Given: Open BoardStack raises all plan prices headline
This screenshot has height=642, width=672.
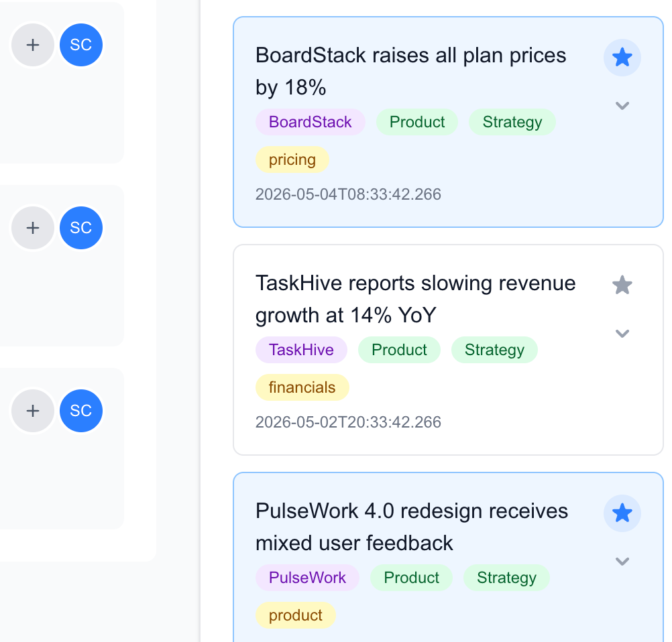Looking at the screenshot, I should point(410,71).
